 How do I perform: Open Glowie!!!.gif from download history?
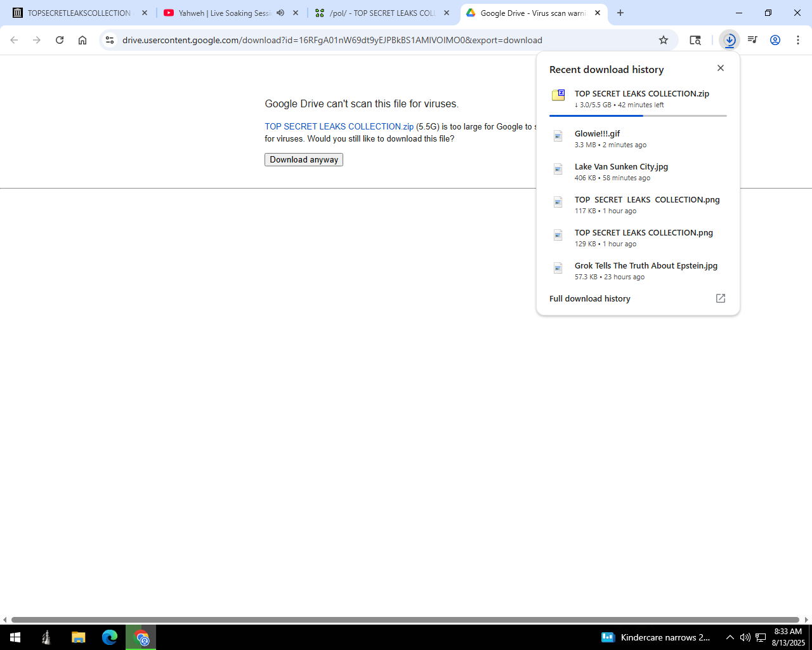(638, 138)
